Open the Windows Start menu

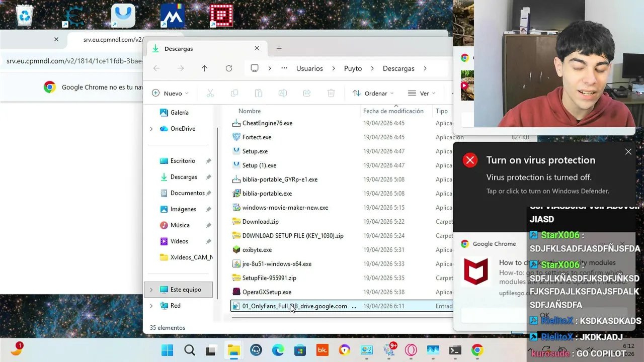click(167, 350)
